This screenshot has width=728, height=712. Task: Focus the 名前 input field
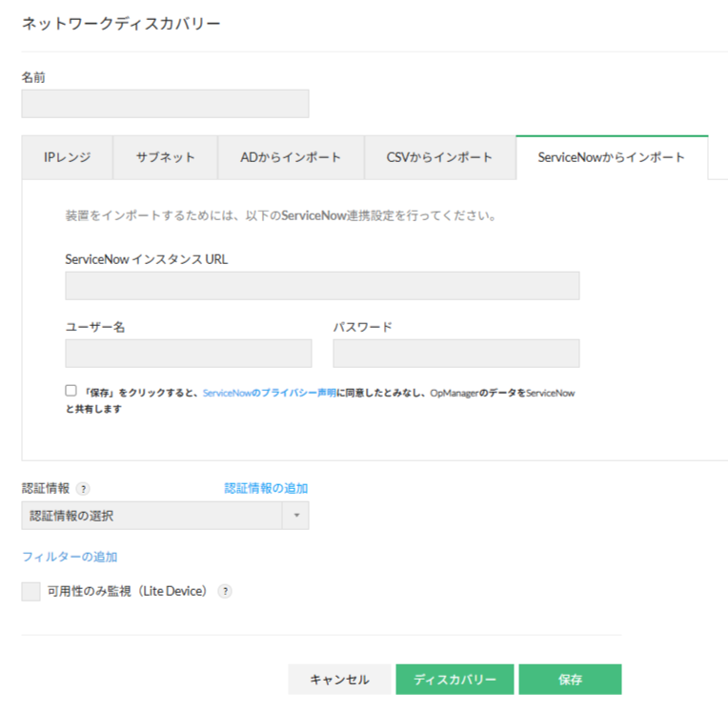click(x=165, y=104)
